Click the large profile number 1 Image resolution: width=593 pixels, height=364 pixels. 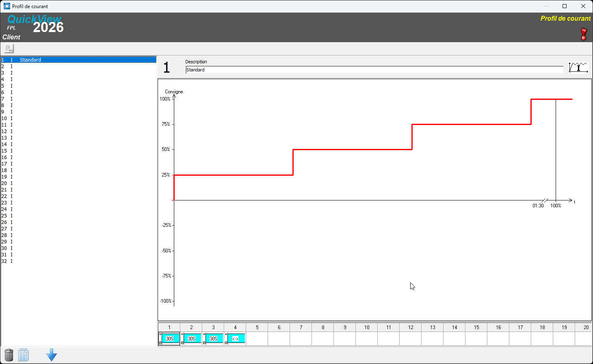click(x=167, y=67)
